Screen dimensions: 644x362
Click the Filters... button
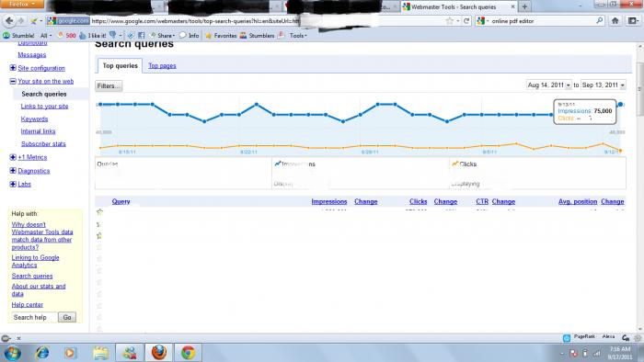pos(109,85)
